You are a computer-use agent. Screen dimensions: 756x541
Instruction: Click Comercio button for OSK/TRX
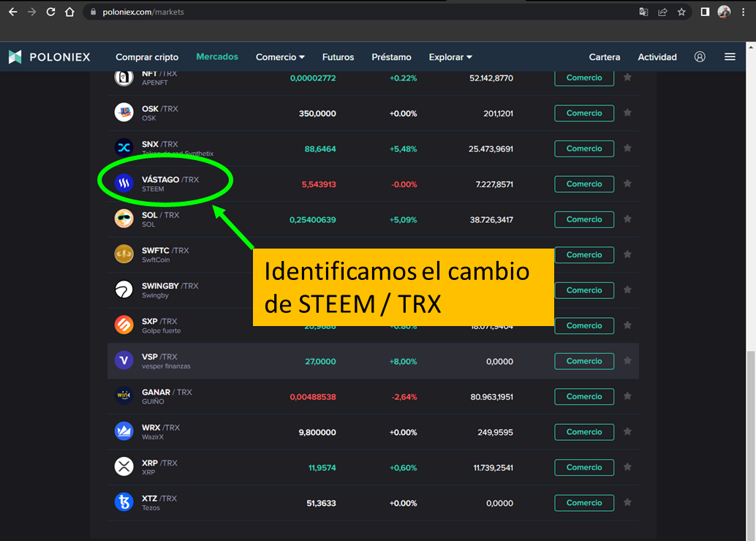[584, 113]
